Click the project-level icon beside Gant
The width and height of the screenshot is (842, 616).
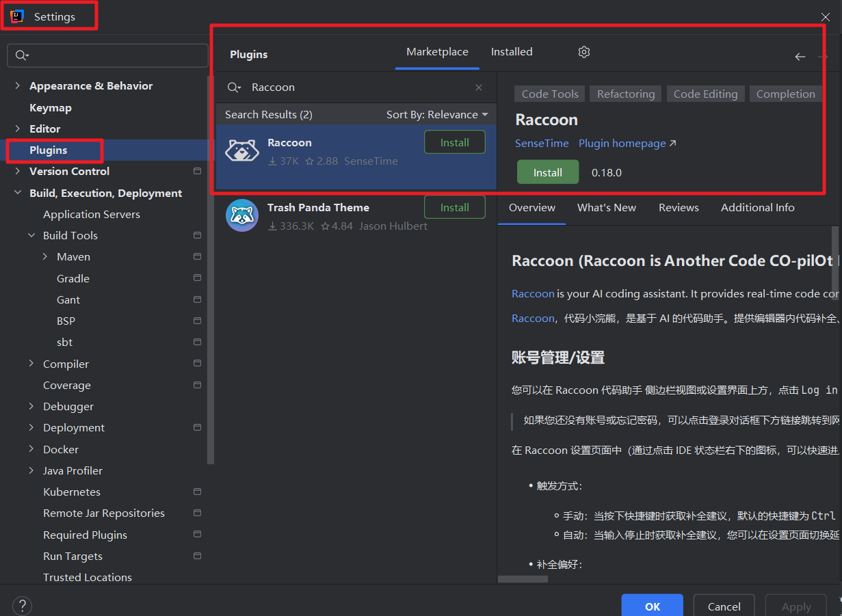(x=197, y=299)
